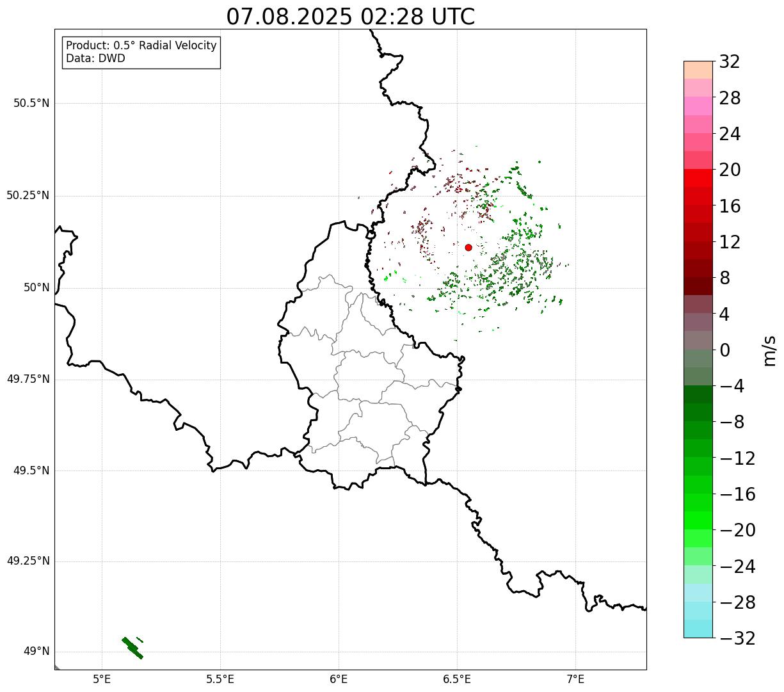Click the 7°E longitude label
The width and height of the screenshot is (784, 692).
click(x=575, y=679)
